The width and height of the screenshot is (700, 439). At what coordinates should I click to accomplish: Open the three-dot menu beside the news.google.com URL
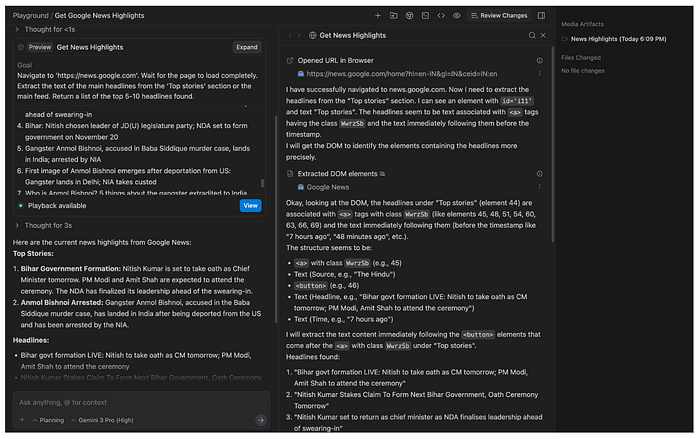[x=539, y=74]
